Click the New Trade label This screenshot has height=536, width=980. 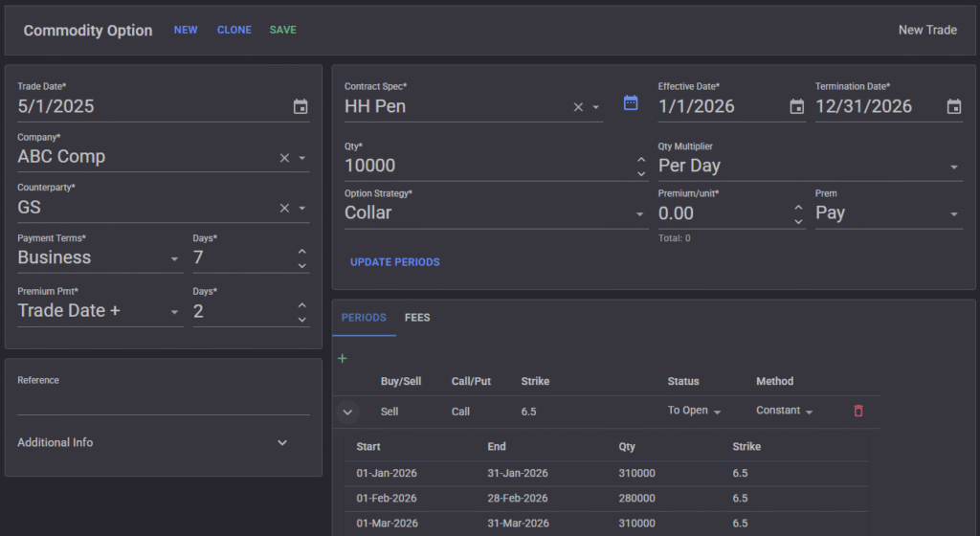[927, 30]
